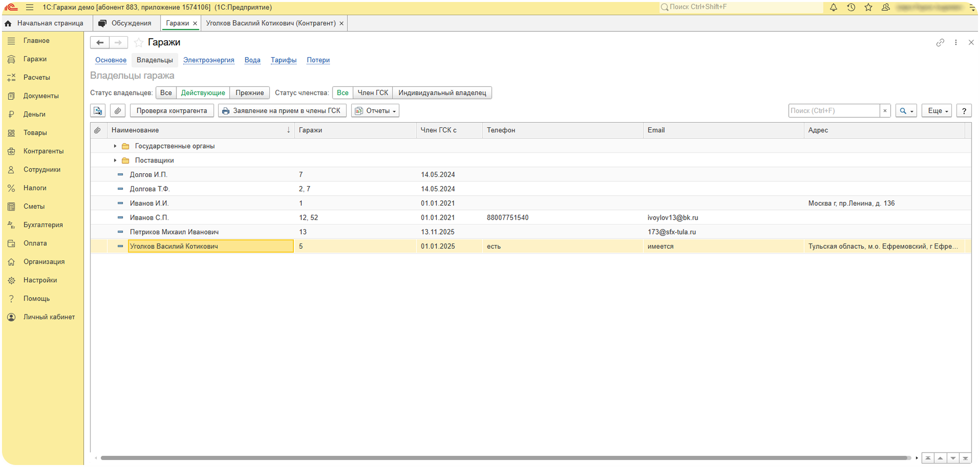Go back with left arrow button
This screenshot has width=980, height=467.
click(x=100, y=43)
